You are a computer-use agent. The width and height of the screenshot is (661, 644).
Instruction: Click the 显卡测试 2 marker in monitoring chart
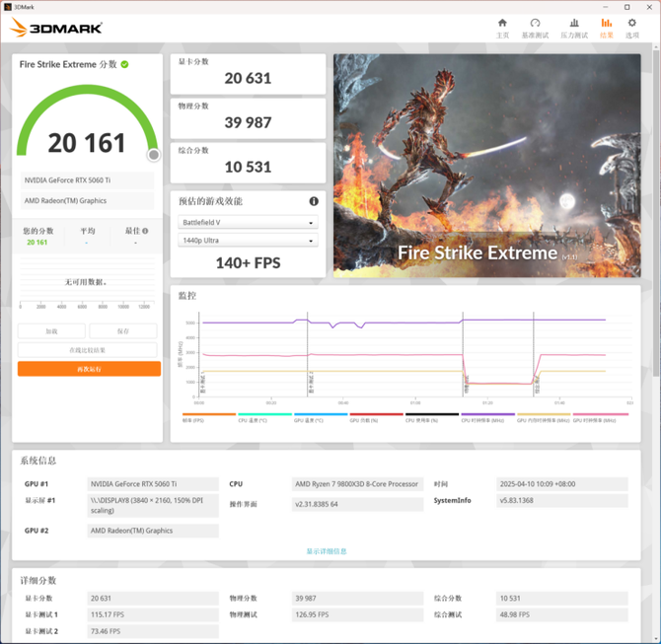tap(311, 383)
